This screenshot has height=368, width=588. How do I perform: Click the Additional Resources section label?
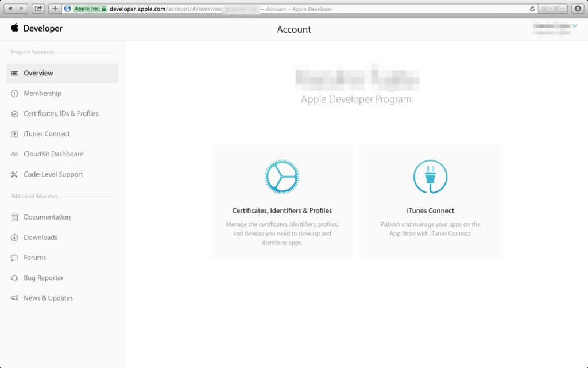34,196
